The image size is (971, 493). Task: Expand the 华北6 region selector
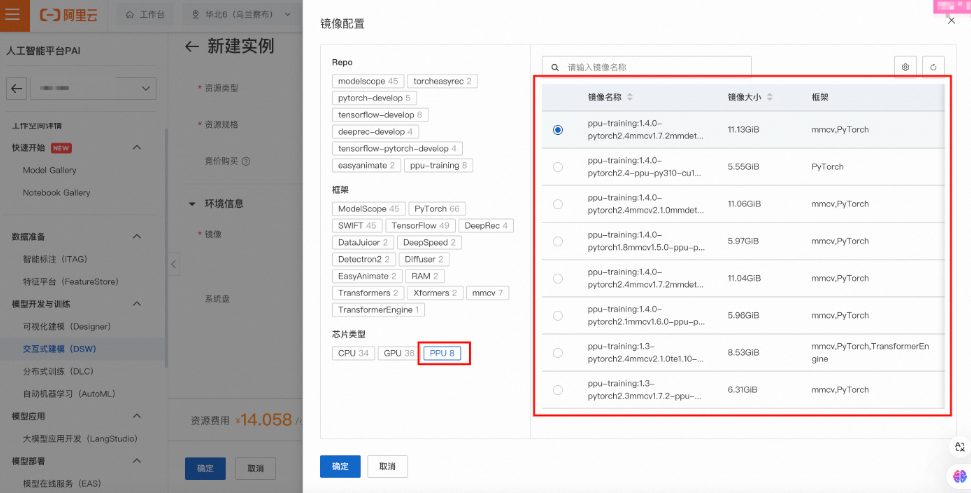pos(241,14)
